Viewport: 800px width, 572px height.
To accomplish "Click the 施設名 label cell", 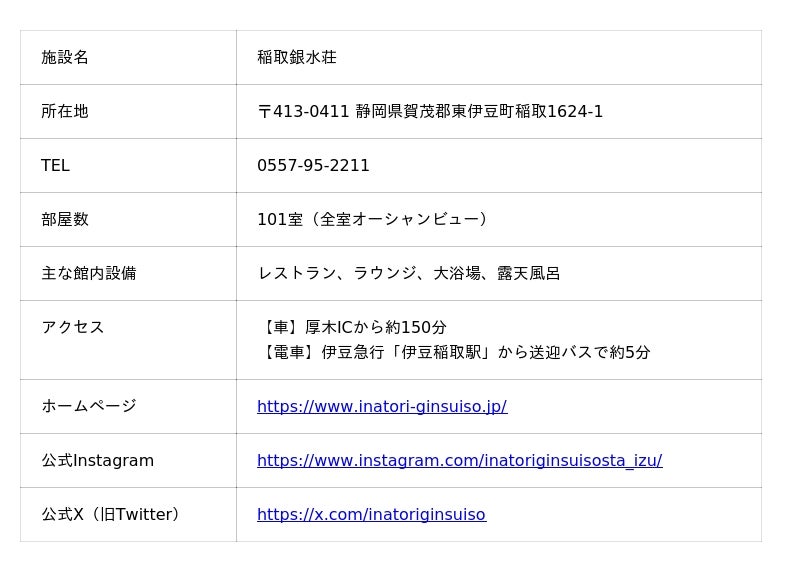I will [128, 58].
